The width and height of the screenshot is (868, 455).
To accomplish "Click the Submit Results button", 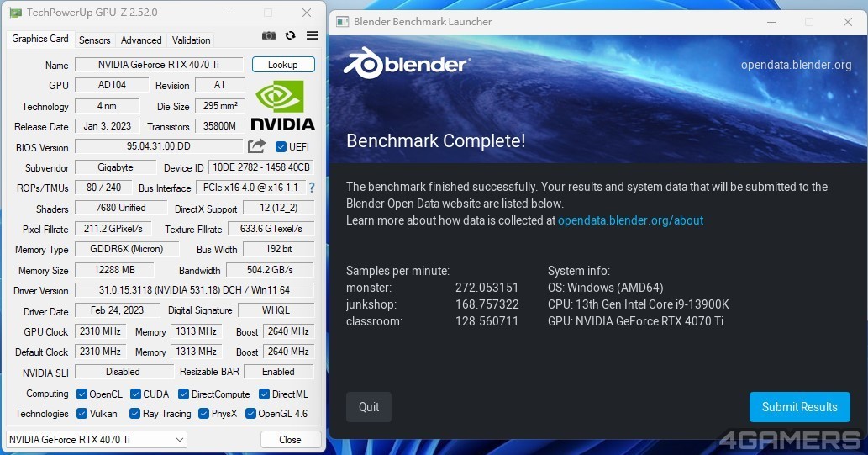I will [x=799, y=407].
